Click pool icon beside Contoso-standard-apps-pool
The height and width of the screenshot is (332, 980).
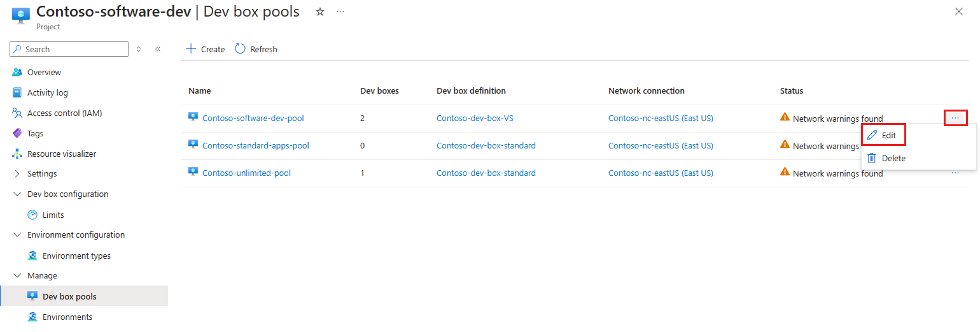point(193,145)
